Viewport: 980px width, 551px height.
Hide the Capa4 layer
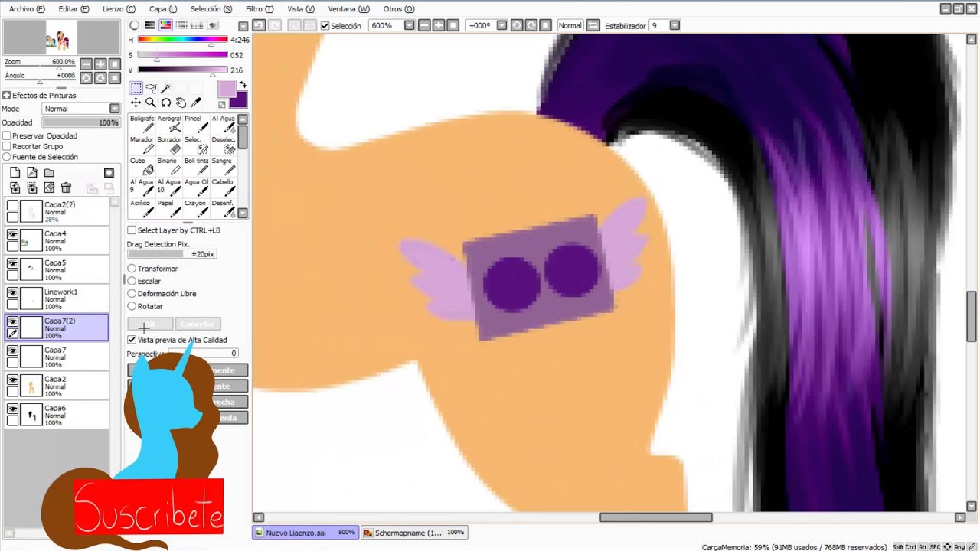pyautogui.click(x=12, y=235)
